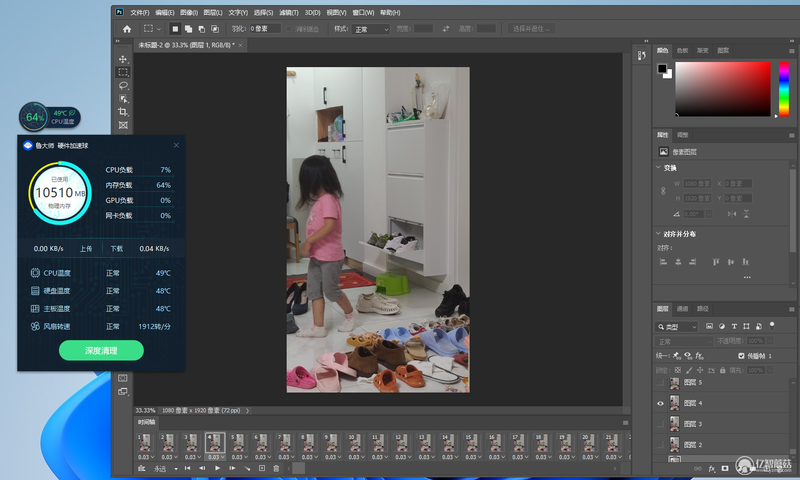Toggle the propagate frame 1 checkbox

pos(741,356)
